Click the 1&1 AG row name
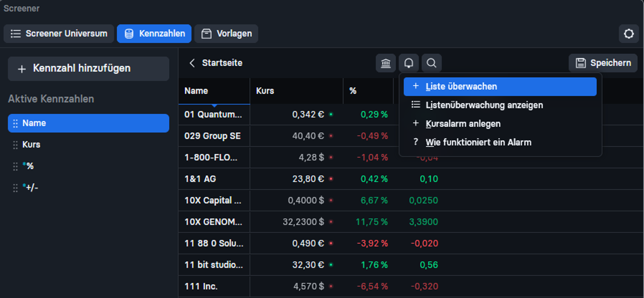Viewport: 644px width, 298px height. (x=200, y=179)
